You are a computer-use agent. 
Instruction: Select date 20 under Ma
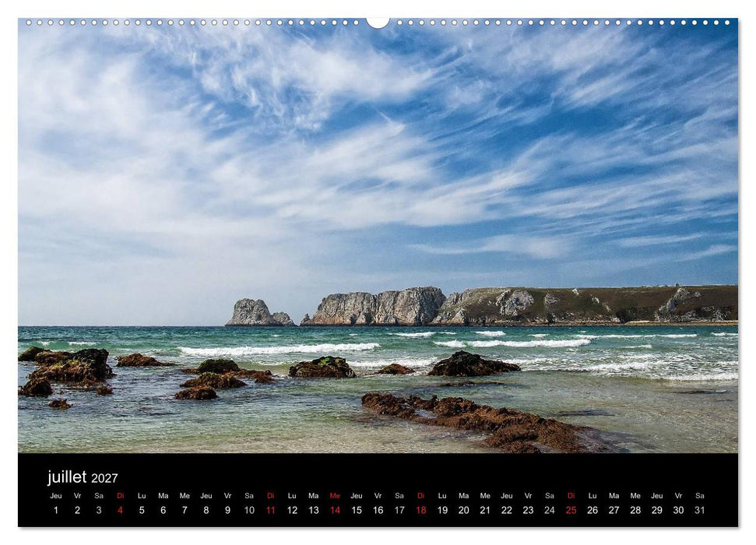[x=464, y=510]
